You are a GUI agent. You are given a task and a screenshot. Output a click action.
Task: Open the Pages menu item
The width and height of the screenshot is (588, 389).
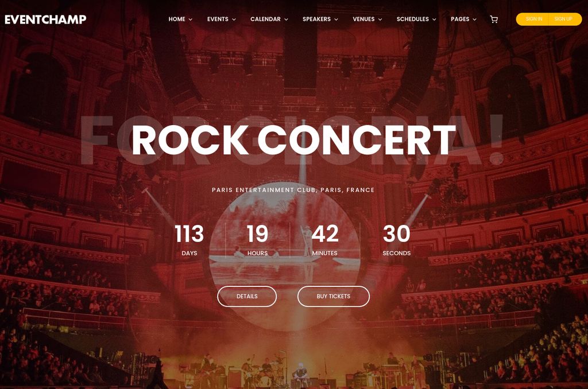tap(460, 19)
